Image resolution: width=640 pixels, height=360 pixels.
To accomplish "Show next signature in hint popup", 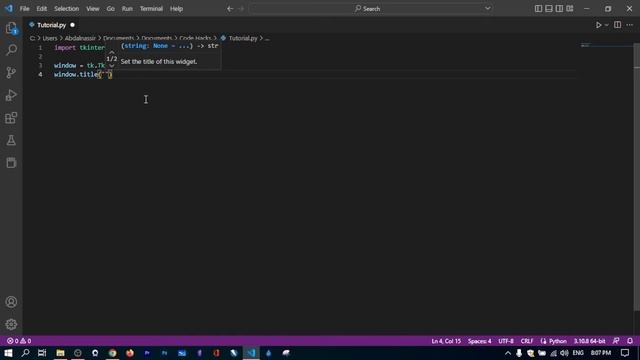I will tap(111, 65).
